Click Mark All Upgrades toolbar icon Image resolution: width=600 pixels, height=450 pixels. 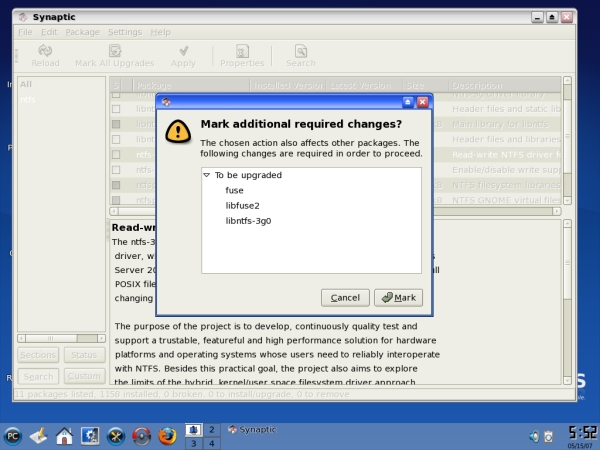point(115,51)
